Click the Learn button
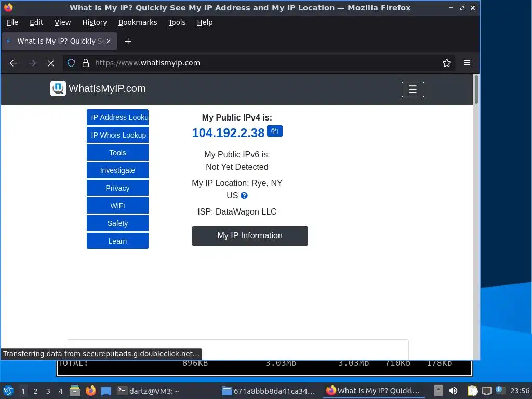Screen dimensions: 532x399 (x=118, y=241)
